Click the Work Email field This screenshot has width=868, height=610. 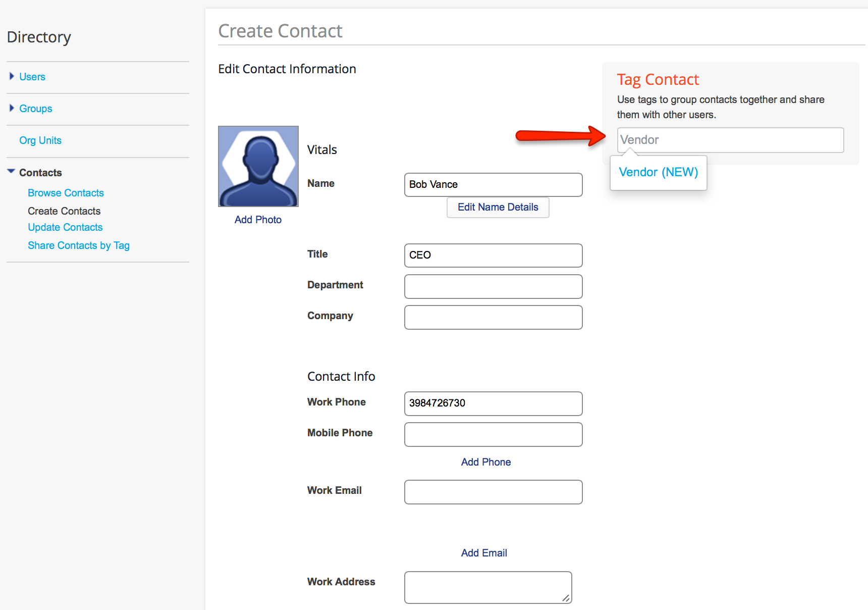494,492
